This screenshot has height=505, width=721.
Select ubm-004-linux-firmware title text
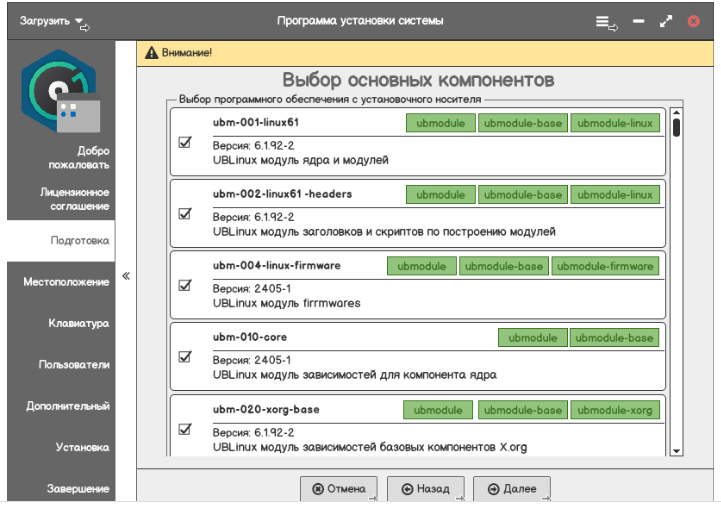click(x=276, y=265)
